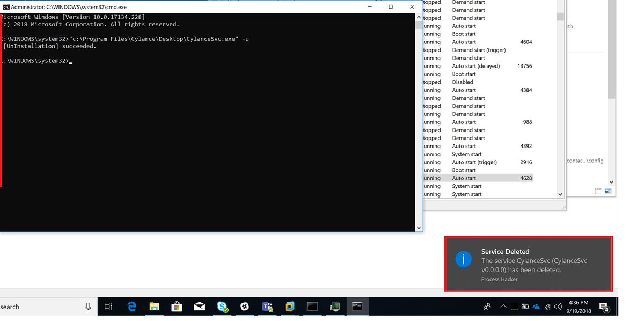Screen dimensions: 644x321
Task: Open Task View from the taskbar
Action: [108, 307]
